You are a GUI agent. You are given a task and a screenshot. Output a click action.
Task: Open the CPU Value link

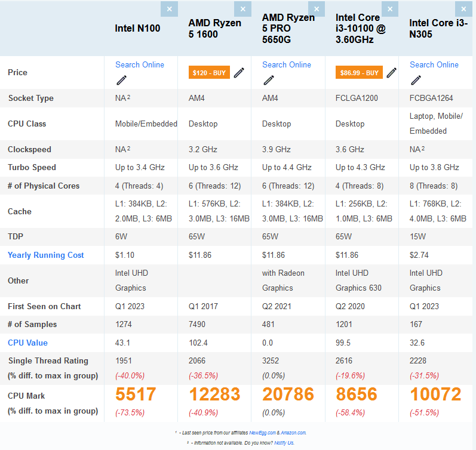(27, 343)
